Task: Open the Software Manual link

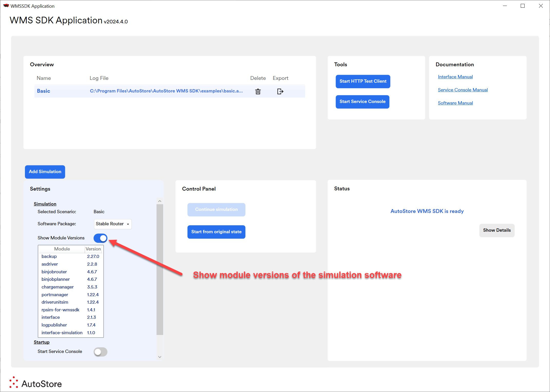Action: coord(455,103)
